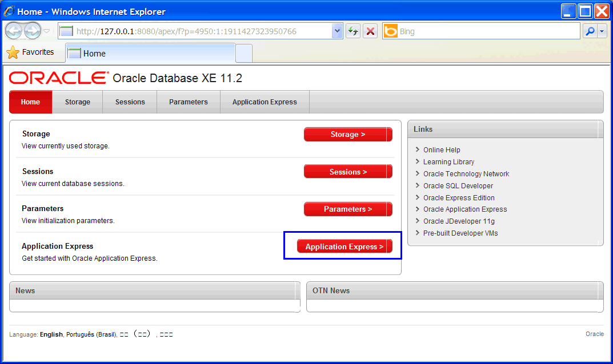Switch to the Storage tab
Viewport: 613px width, 364px height.
[77, 102]
